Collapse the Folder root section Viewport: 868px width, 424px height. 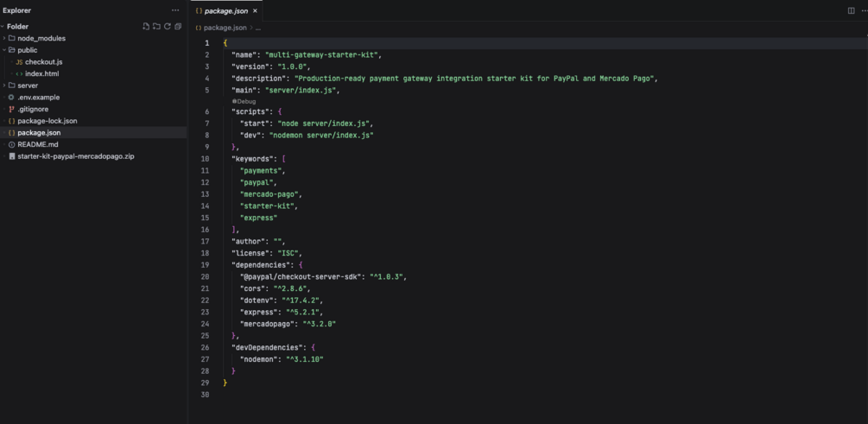tap(3, 27)
